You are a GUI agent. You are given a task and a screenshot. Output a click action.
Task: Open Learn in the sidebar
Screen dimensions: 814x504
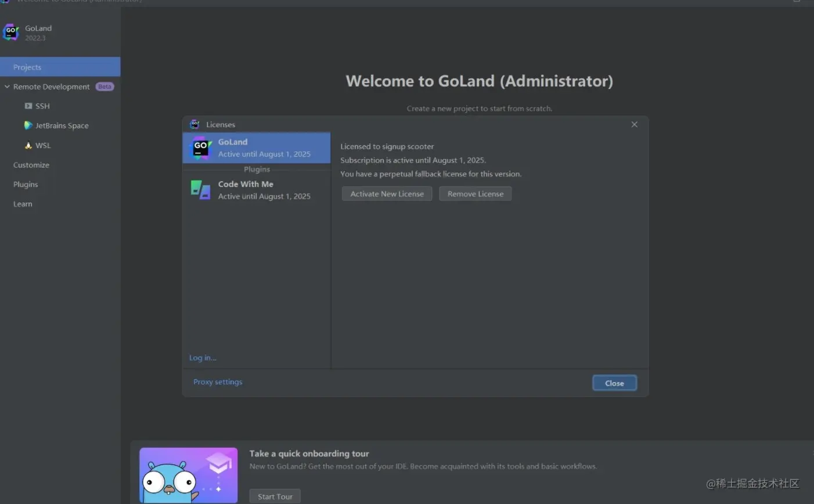tap(23, 204)
